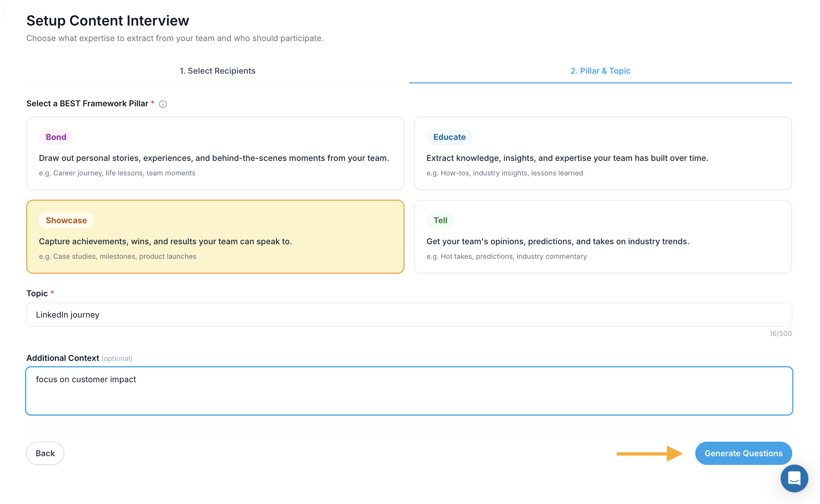Click the 'Select a BEST Framework Pillar' label
Screen dimensions: 820x504
pyautogui.click(x=87, y=103)
